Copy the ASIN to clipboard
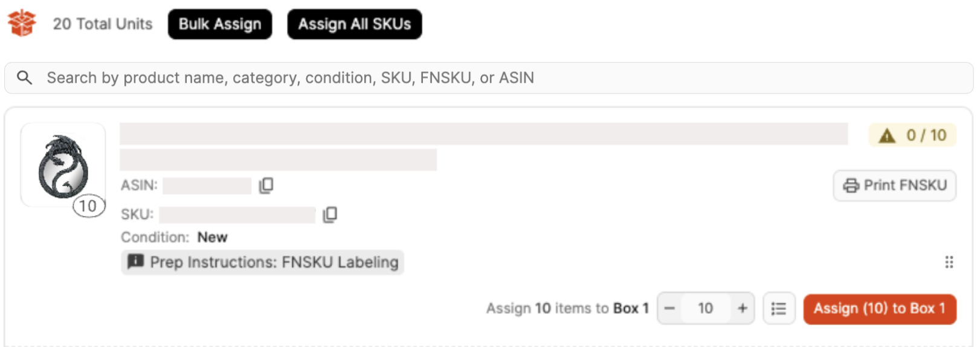 [x=266, y=186]
